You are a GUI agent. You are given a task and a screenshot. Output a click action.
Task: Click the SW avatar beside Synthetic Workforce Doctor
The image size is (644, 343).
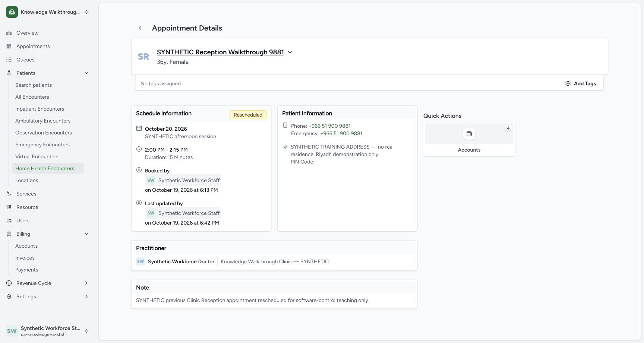coord(141,261)
